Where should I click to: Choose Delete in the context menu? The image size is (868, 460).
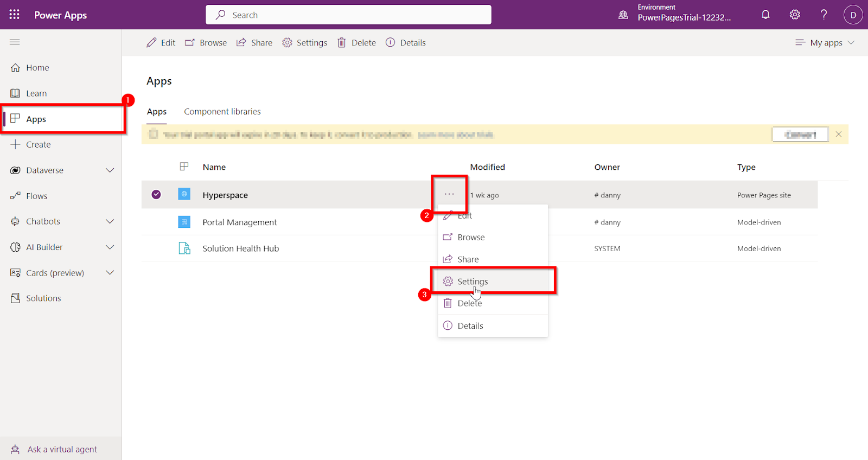click(493, 303)
